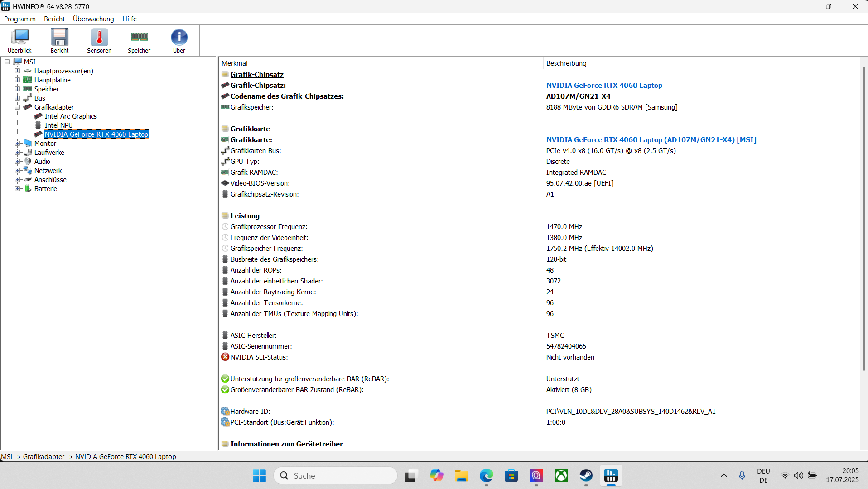Viewport: 868px width, 489px height.
Task: Click the Monitor icon in tree
Action: coord(28,144)
